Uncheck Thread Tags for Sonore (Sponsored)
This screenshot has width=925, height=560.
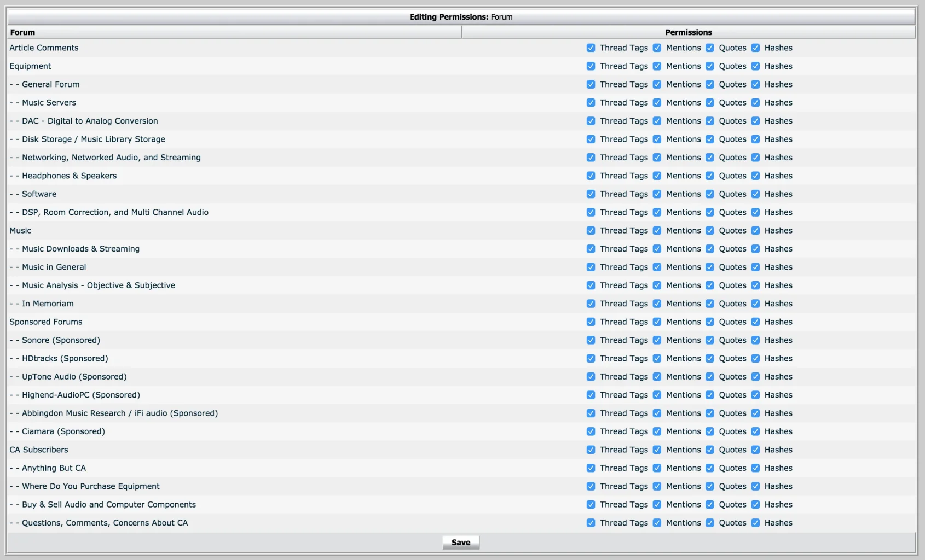(591, 340)
